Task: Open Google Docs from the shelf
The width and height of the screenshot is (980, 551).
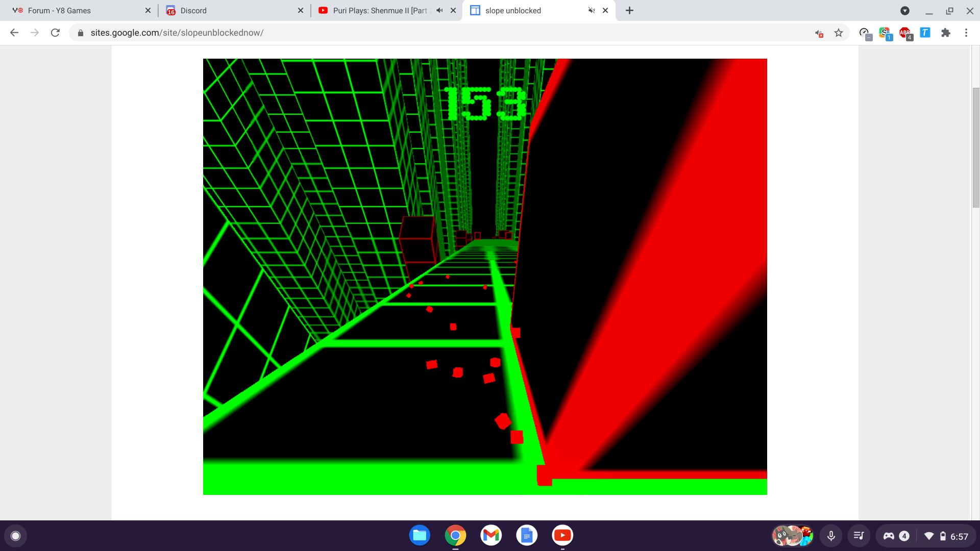Action: [x=527, y=535]
